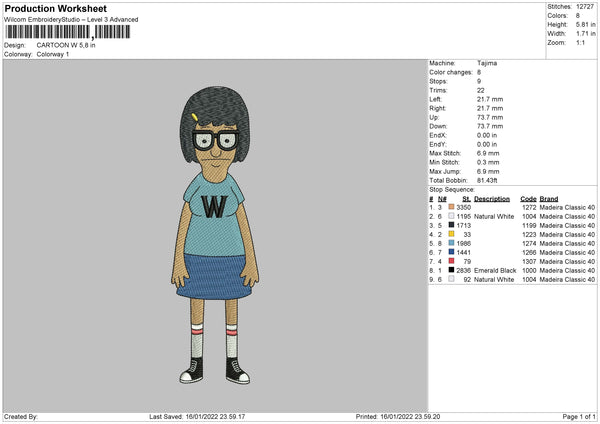Select the Printed timestamp "16/01/2022 23.59.20"
600x424 pixels.
[x=410, y=416]
